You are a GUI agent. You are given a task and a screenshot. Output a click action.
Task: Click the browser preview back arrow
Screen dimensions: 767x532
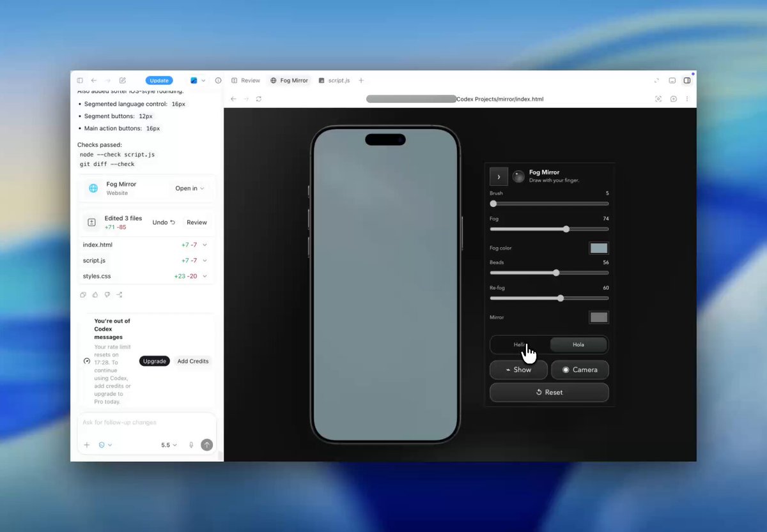233,99
